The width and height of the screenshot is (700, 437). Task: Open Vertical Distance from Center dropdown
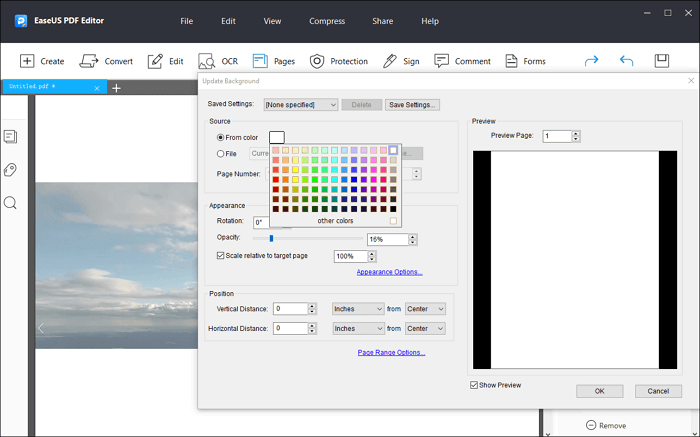click(x=425, y=309)
